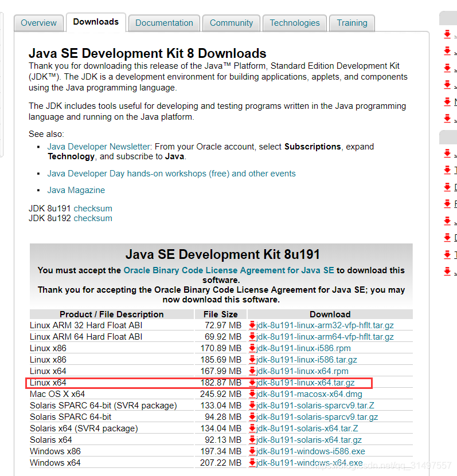Download jdk-8u191-solaris-x64.tar.Z
The width and height of the screenshot is (457, 476).
click(x=307, y=428)
